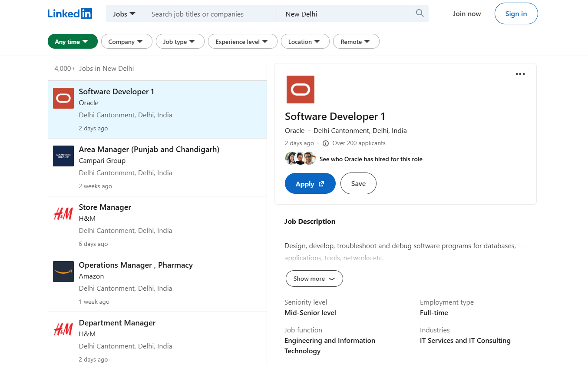
Task: Open See who Oracle has hired link
Action: (x=371, y=159)
